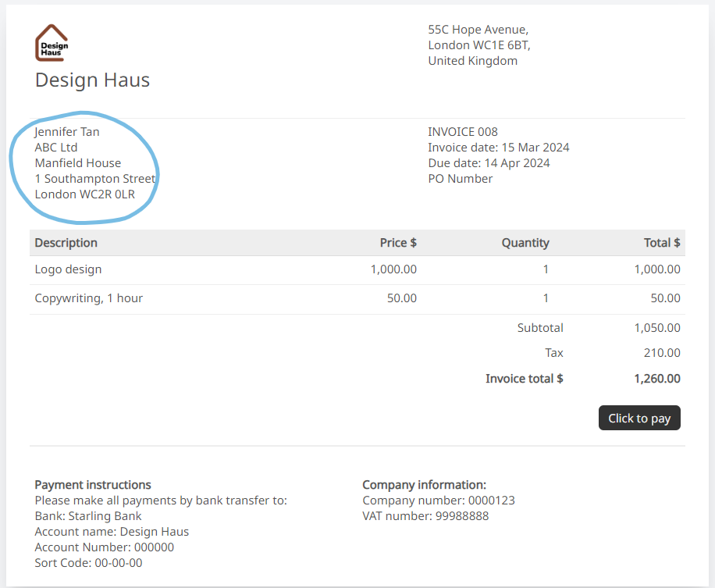Image resolution: width=715 pixels, height=588 pixels.
Task: Select the Total $ column header
Action: pos(661,243)
